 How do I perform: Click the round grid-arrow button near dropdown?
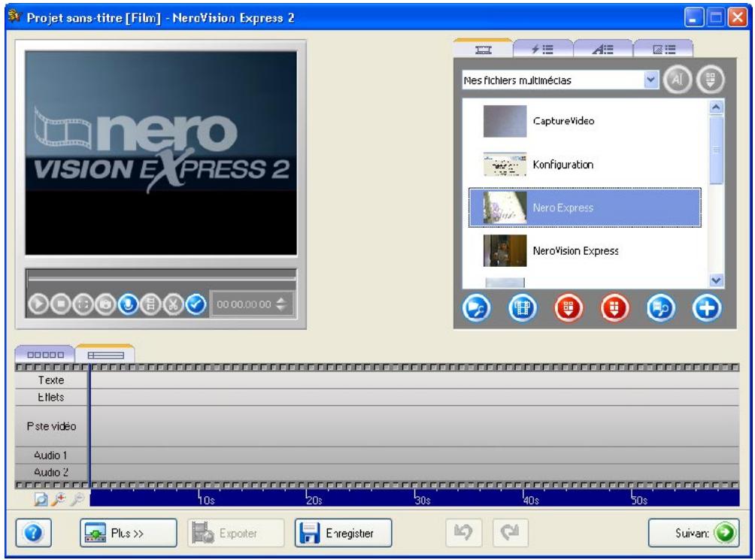710,80
